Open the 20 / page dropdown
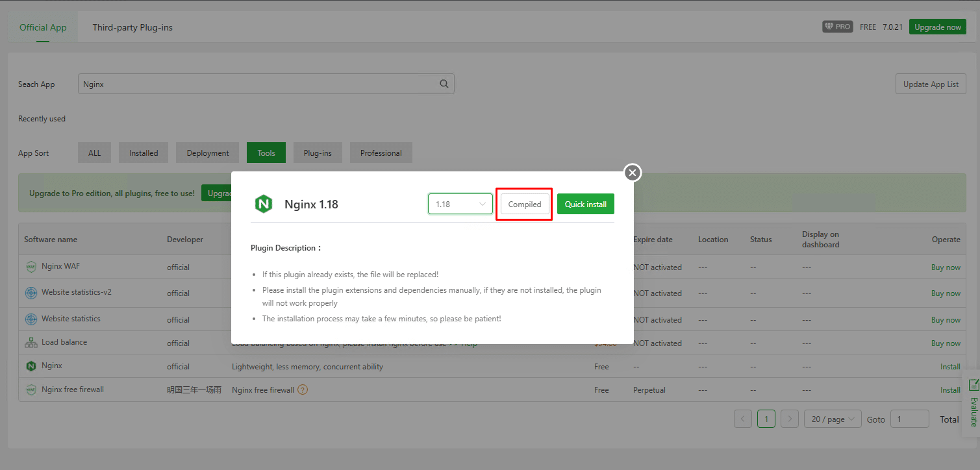The image size is (980, 470). (x=833, y=419)
